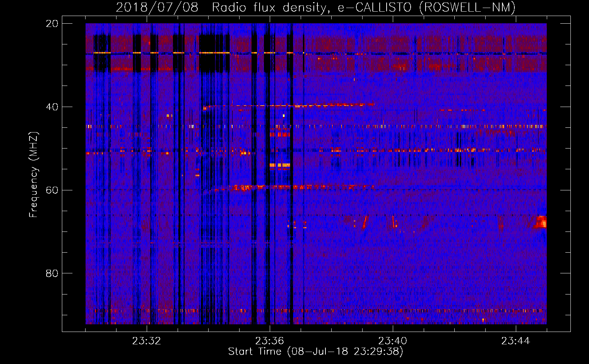This screenshot has height=364, width=589.
Task: Click the '20' frequency tick label
Action: pos(52,24)
